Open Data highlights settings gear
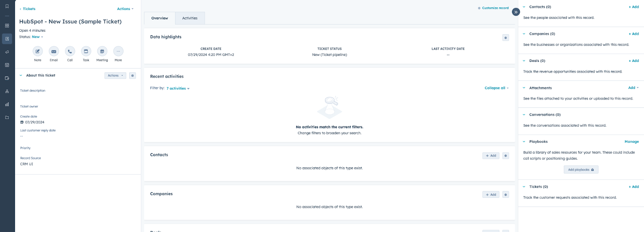This screenshot has height=232, width=644. pyautogui.click(x=506, y=38)
